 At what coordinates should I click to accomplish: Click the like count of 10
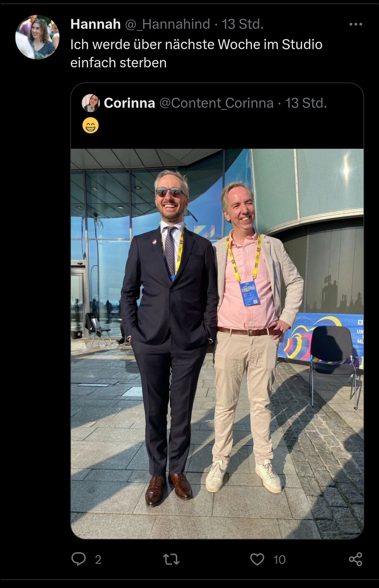pyautogui.click(x=279, y=560)
